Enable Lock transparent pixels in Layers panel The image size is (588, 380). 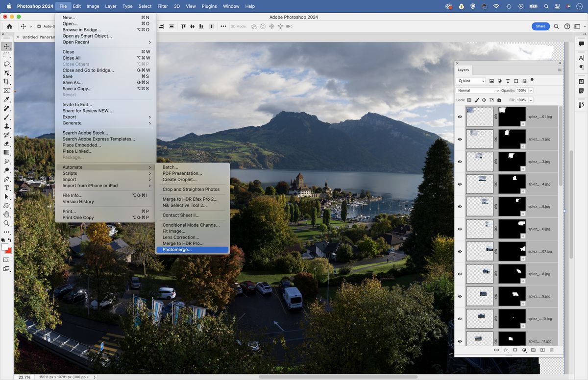[x=468, y=100]
